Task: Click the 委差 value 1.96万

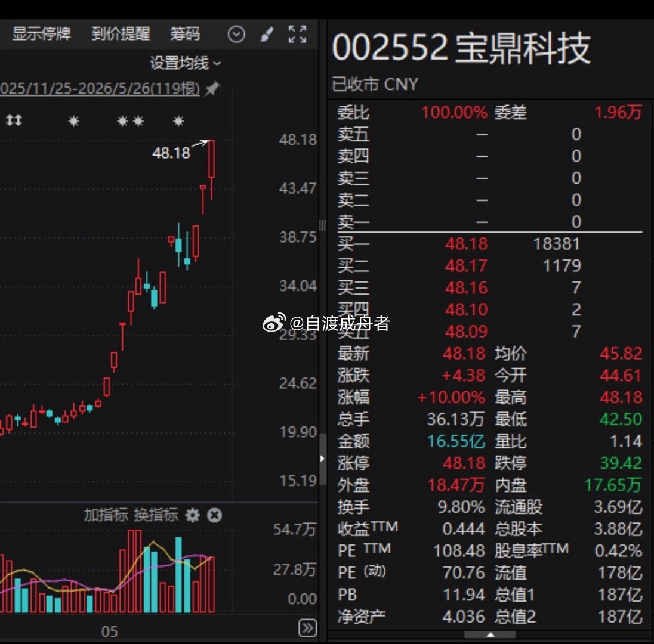Action: tap(618, 113)
